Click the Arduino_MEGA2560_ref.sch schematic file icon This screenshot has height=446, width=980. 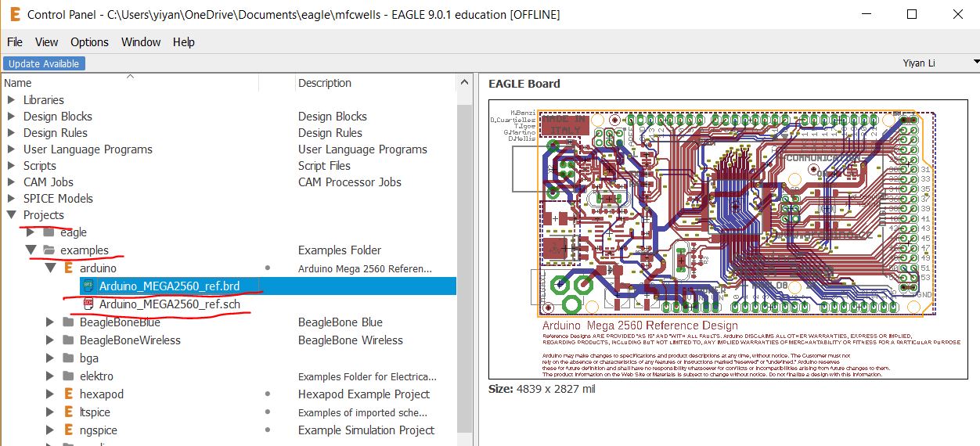(88, 304)
